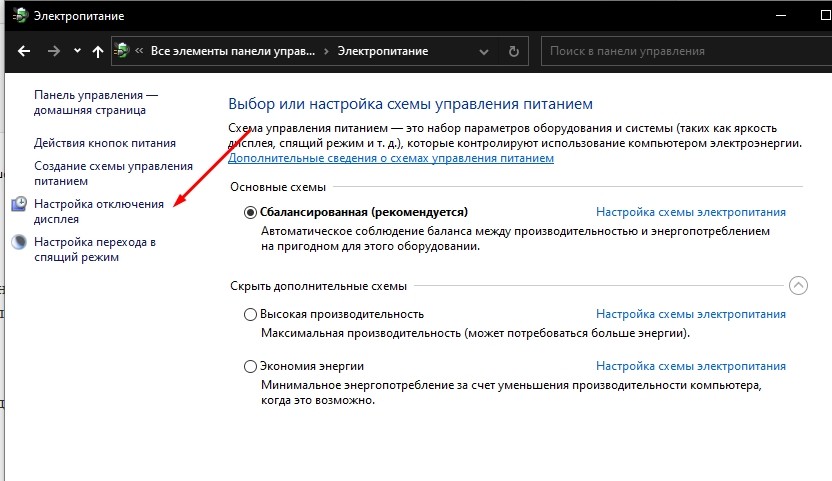832x481 pixels.
Task: Click the Refresh button in address bar
Action: [x=514, y=51]
